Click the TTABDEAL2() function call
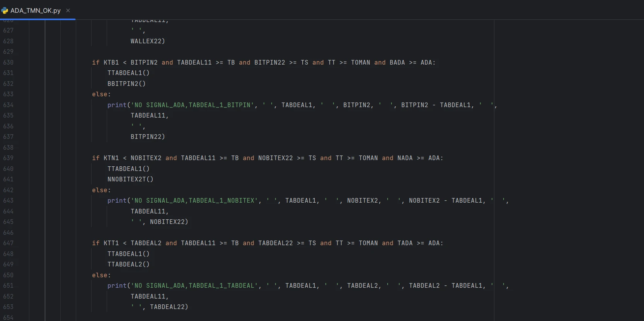Viewport: 644px width, 321px height. tap(128, 264)
